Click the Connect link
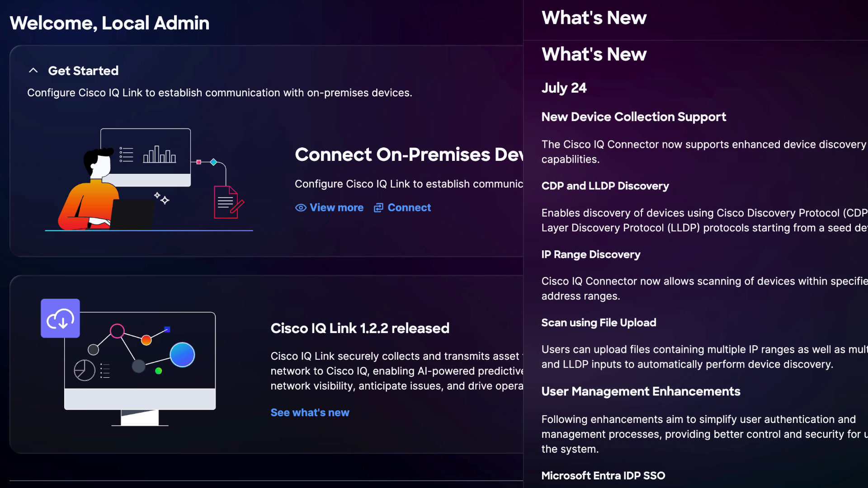Viewport: 868px width, 488px height. 409,207
